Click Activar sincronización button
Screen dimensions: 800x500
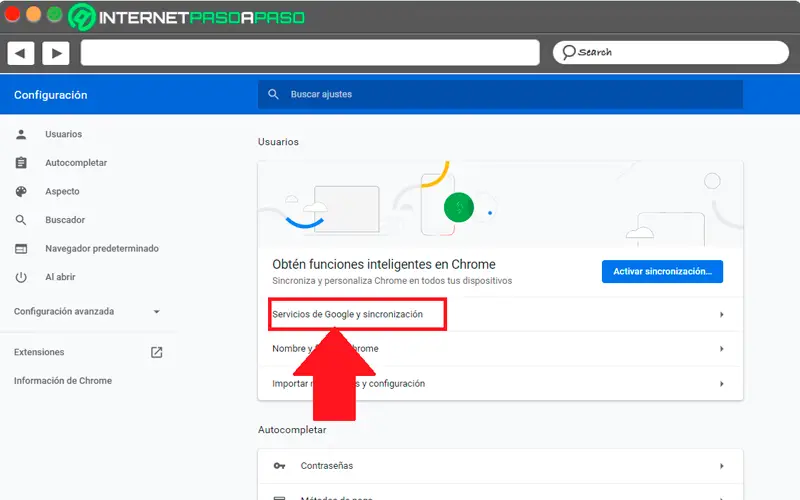point(662,271)
